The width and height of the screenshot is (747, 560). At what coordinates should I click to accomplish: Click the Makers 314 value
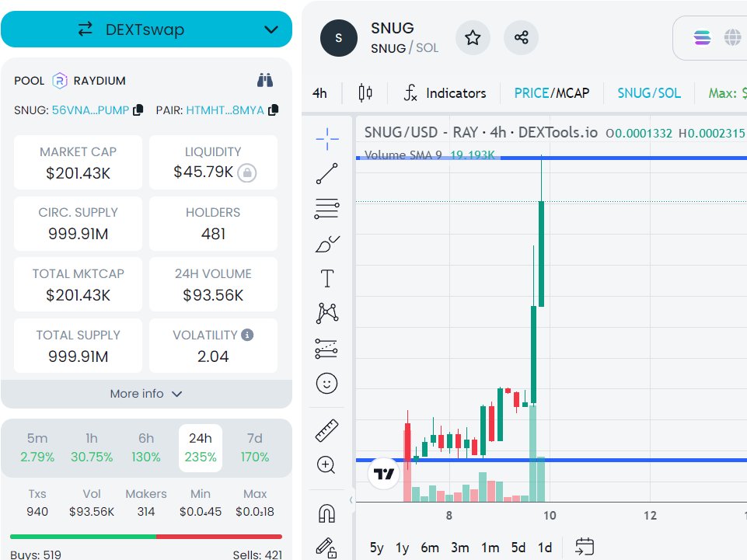tap(146, 511)
